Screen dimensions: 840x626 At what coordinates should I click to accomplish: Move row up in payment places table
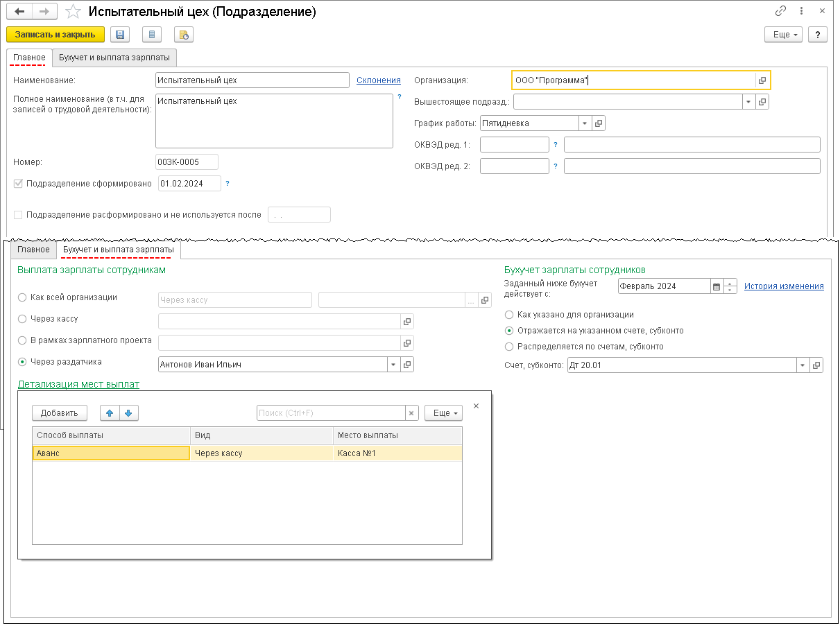tap(110, 413)
